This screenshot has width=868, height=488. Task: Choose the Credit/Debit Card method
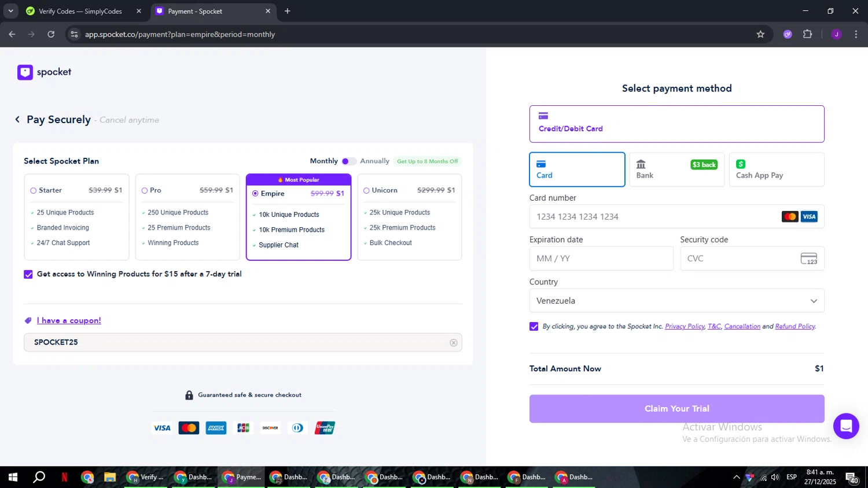tap(676, 124)
